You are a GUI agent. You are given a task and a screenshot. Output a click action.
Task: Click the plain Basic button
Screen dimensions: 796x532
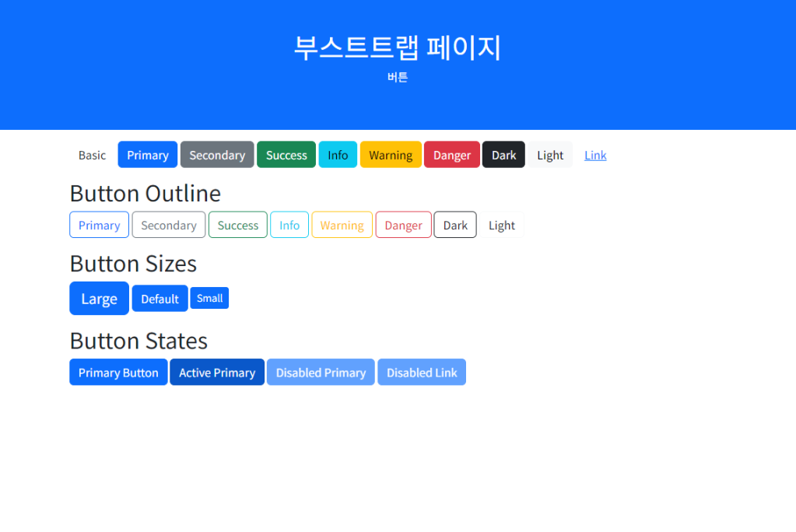(x=92, y=155)
